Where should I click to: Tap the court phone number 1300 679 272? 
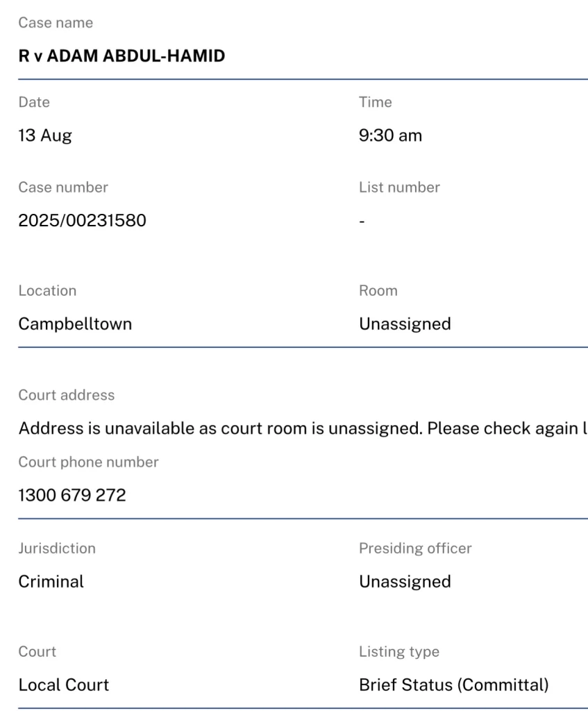click(x=72, y=495)
